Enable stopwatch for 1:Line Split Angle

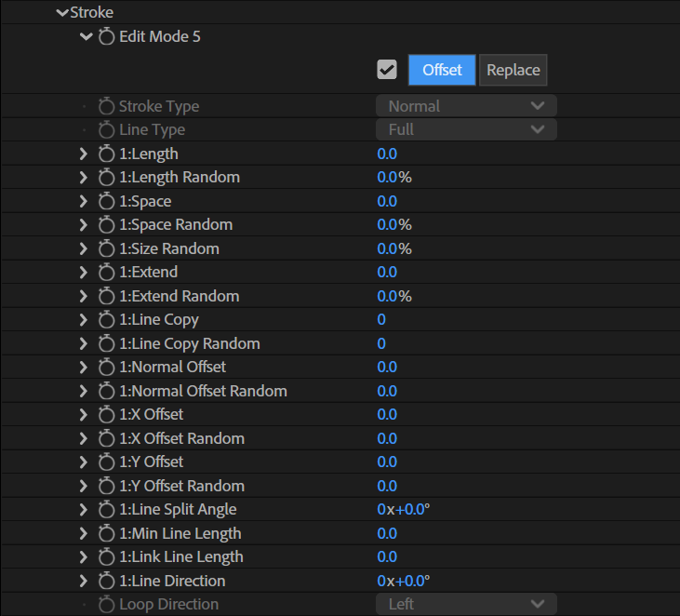click(106, 509)
